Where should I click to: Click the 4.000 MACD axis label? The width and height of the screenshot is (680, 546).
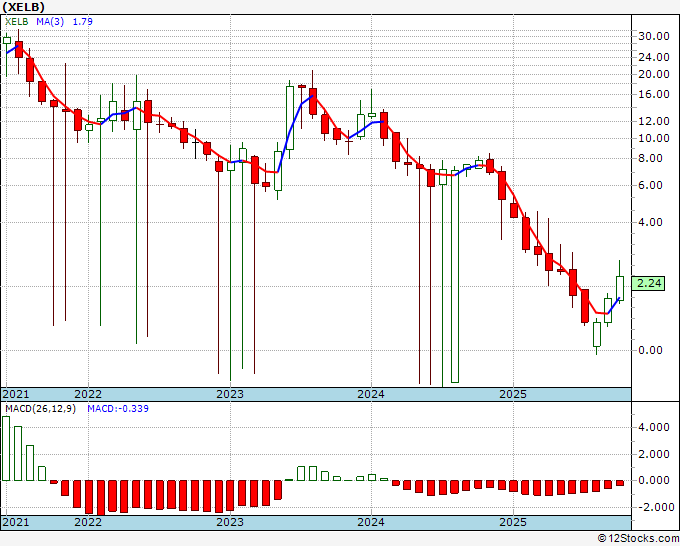click(x=654, y=428)
